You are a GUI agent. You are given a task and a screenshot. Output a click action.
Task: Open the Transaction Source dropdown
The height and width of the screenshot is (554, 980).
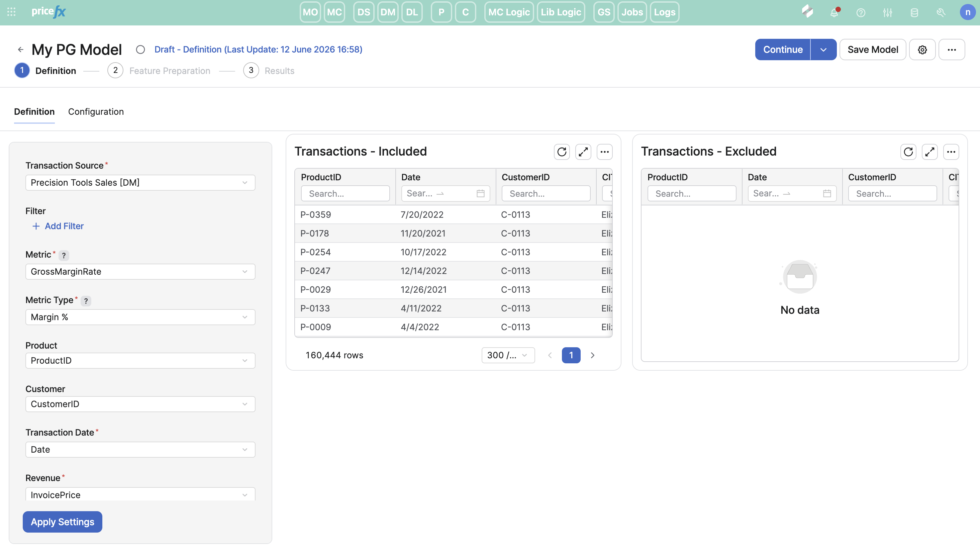pyautogui.click(x=140, y=183)
